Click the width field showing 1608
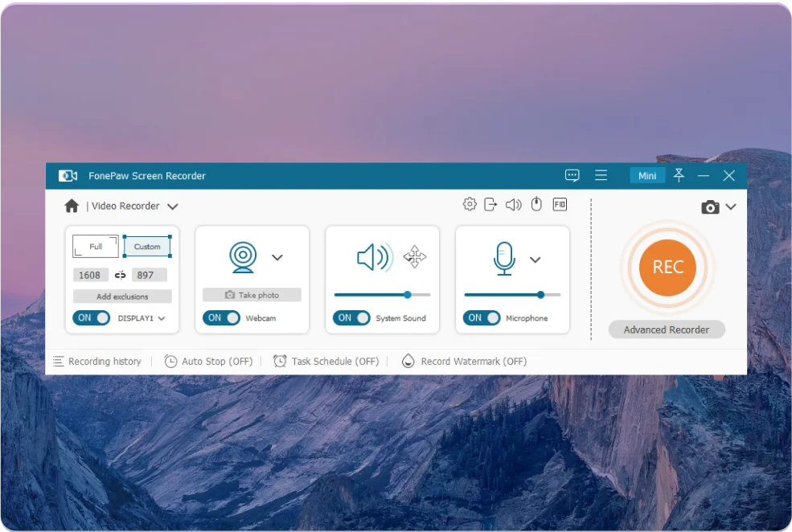 [90, 275]
